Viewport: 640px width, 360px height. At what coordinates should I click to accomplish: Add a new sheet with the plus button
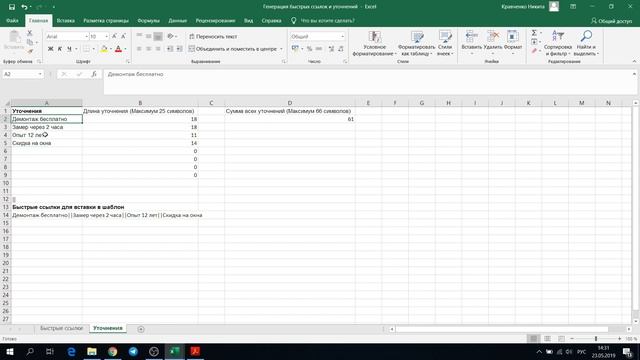pyautogui.click(x=141, y=329)
